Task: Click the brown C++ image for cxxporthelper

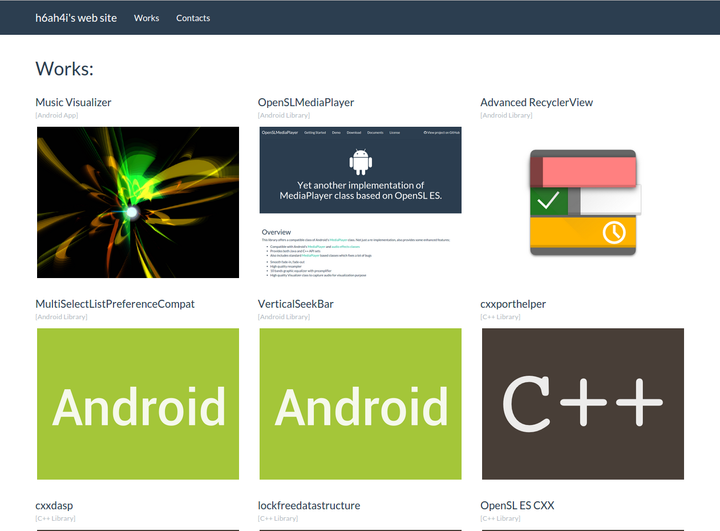Action: (583, 404)
